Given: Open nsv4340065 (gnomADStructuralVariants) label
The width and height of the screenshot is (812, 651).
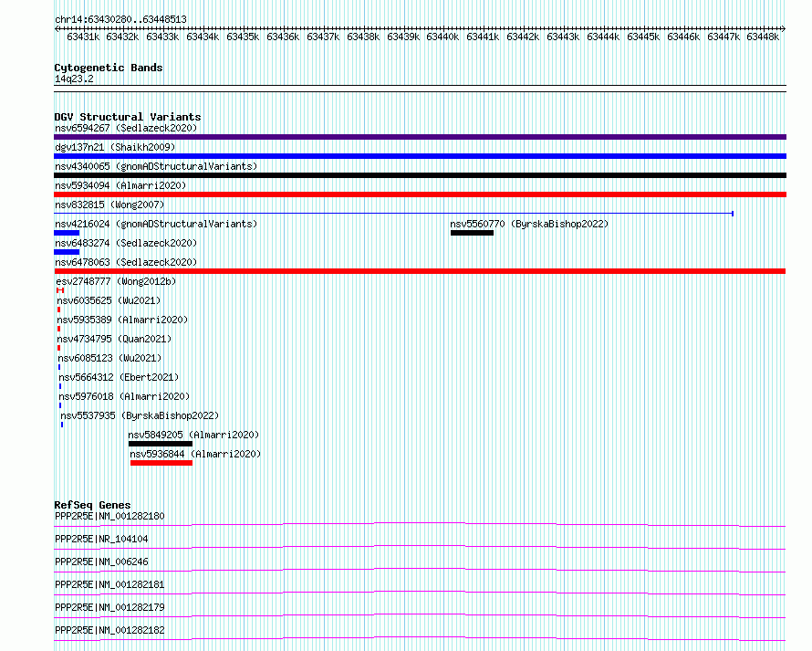Looking at the screenshot, I should point(156,166).
